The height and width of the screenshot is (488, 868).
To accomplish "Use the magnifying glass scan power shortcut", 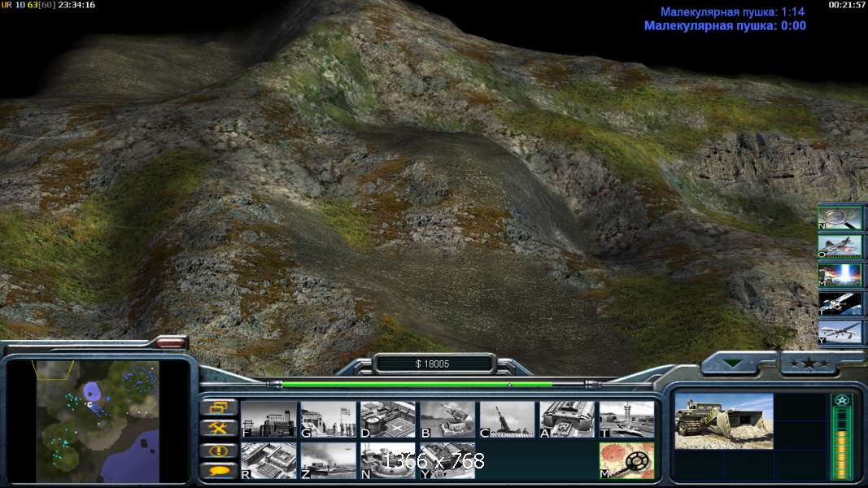I will 840,218.
